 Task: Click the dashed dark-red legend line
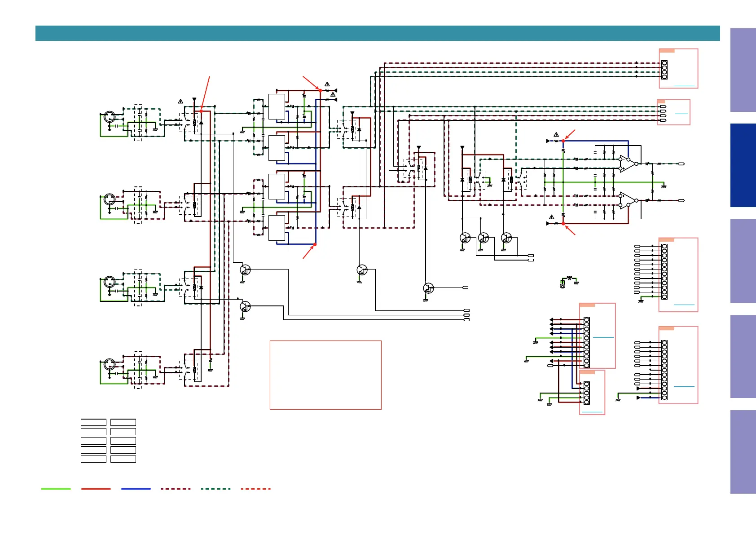click(x=176, y=489)
